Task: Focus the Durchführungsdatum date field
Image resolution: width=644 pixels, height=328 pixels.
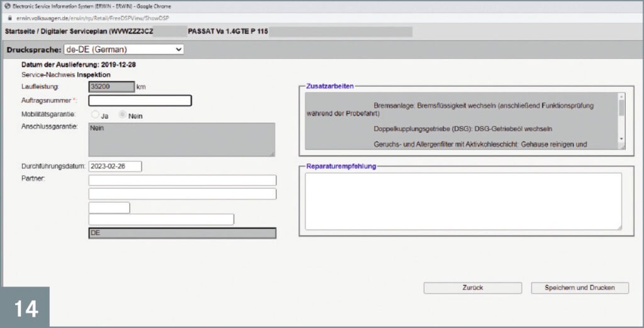Action: [x=115, y=167]
